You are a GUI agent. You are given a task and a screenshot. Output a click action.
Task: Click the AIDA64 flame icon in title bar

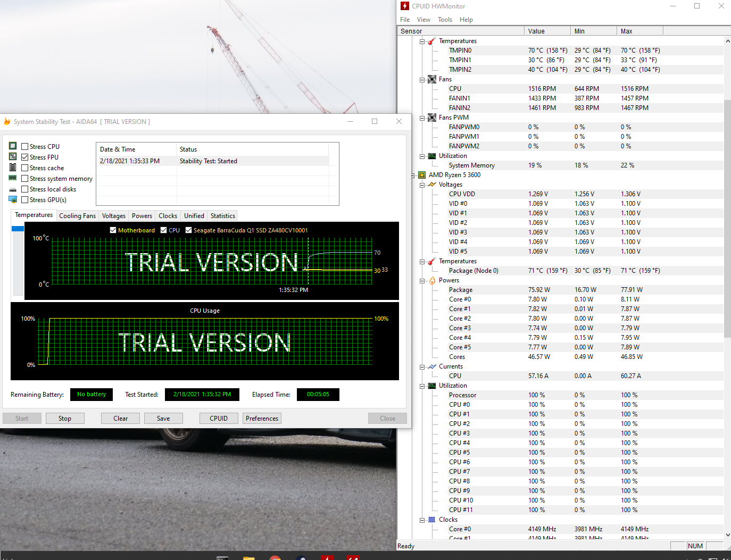7,121
